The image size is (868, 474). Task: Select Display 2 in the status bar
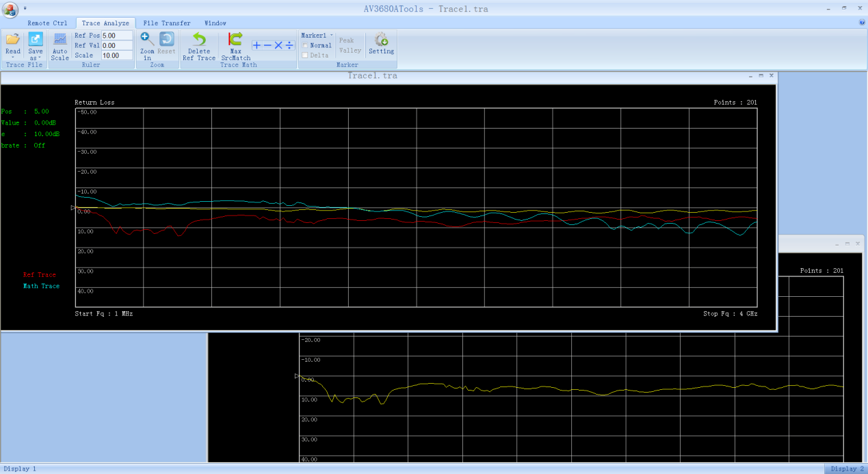click(x=847, y=469)
